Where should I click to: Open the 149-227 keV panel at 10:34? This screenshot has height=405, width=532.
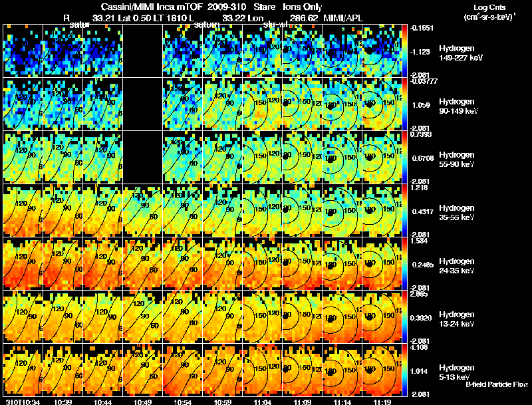click(x=23, y=51)
